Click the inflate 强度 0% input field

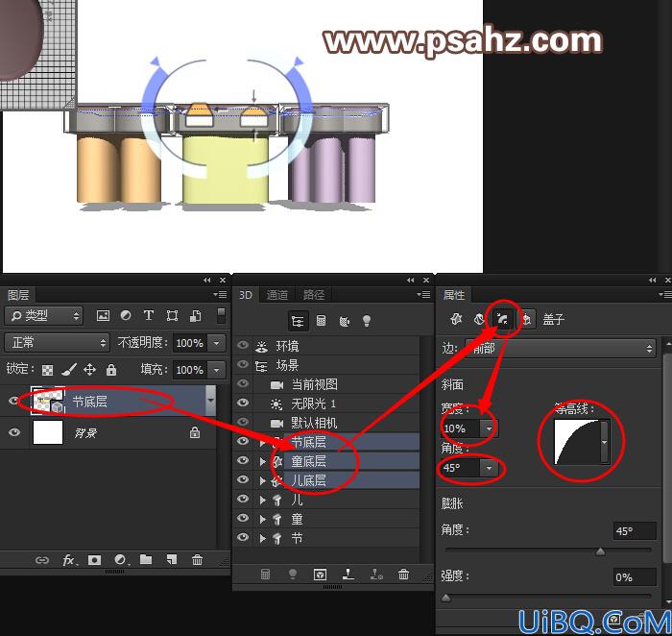[634, 577]
